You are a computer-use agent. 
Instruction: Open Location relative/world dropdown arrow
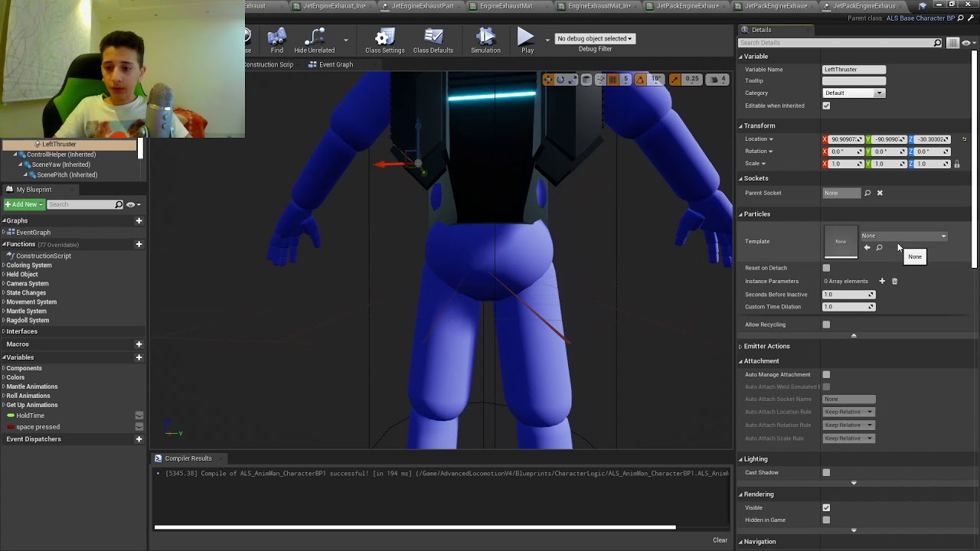tap(771, 139)
